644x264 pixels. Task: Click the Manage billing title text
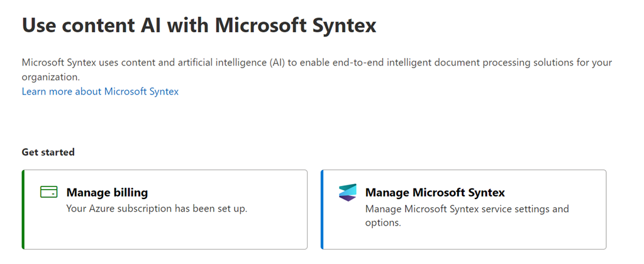(x=107, y=192)
